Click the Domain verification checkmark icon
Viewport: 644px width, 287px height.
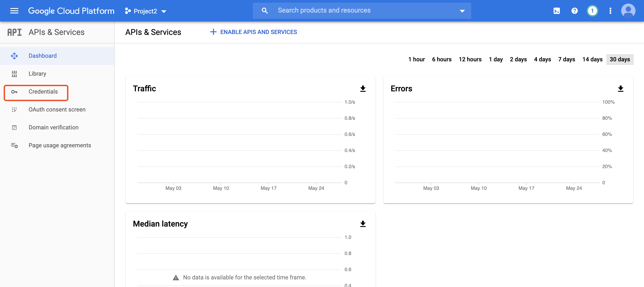pos(14,127)
